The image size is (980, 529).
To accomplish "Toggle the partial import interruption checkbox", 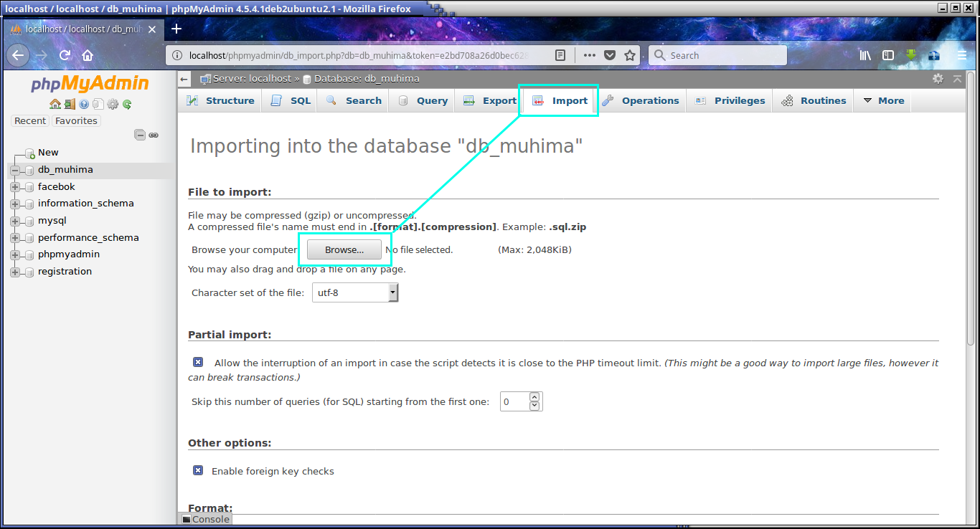I will tap(198, 363).
